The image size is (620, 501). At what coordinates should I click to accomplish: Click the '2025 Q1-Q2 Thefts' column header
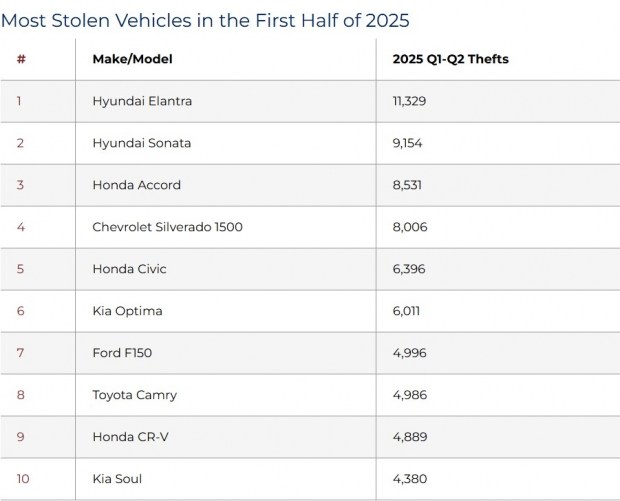450,59
